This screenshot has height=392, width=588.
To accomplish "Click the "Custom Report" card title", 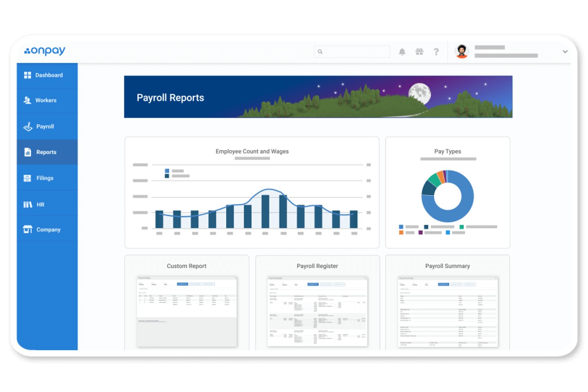I will pyautogui.click(x=187, y=266).
